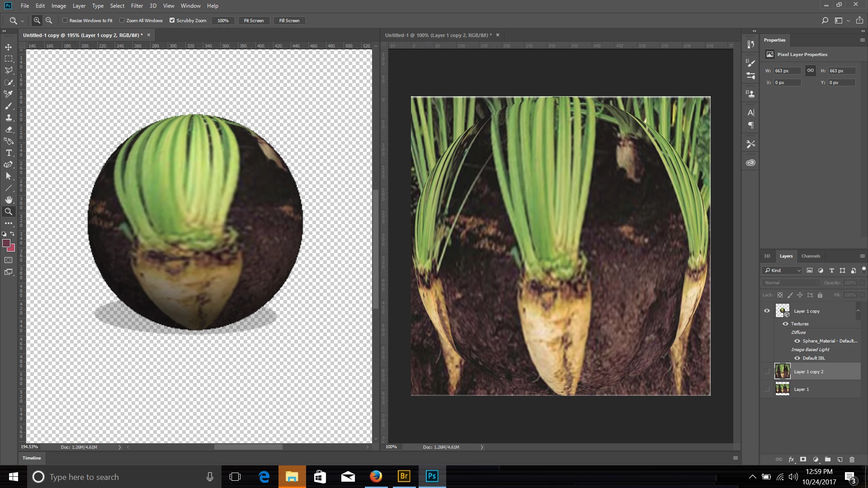Show Layer 1 visibility

(767, 389)
